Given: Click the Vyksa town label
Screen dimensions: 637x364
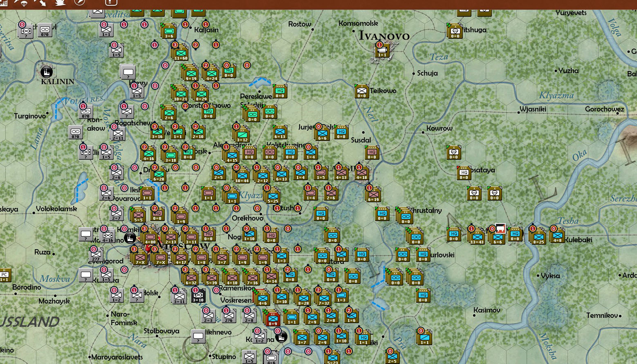Looking at the screenshot, I should 550,276.
